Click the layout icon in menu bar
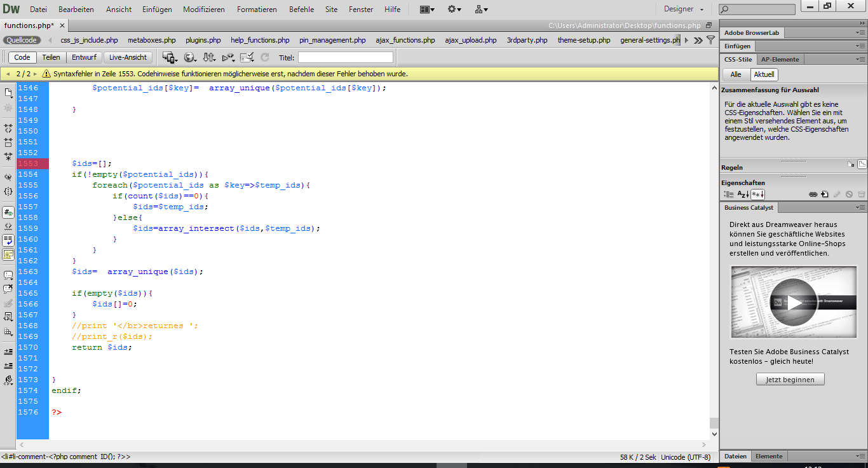This screenshot has width=868, height=468. pyautogui.click(x=427, y=10)
